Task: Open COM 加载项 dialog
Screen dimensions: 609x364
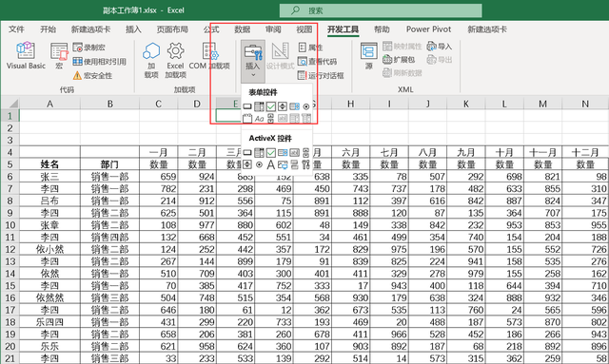Action: coord(209,56)
